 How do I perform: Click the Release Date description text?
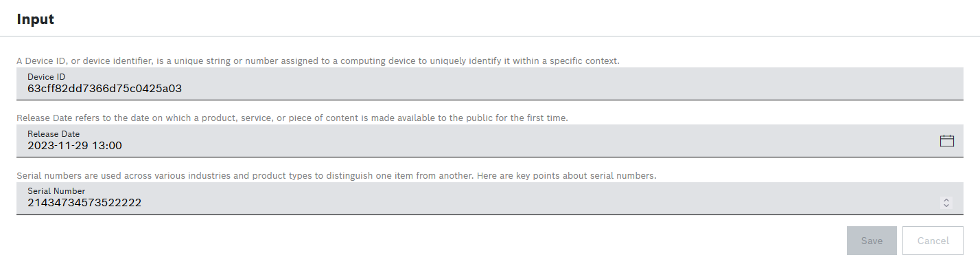pos(292,118)
